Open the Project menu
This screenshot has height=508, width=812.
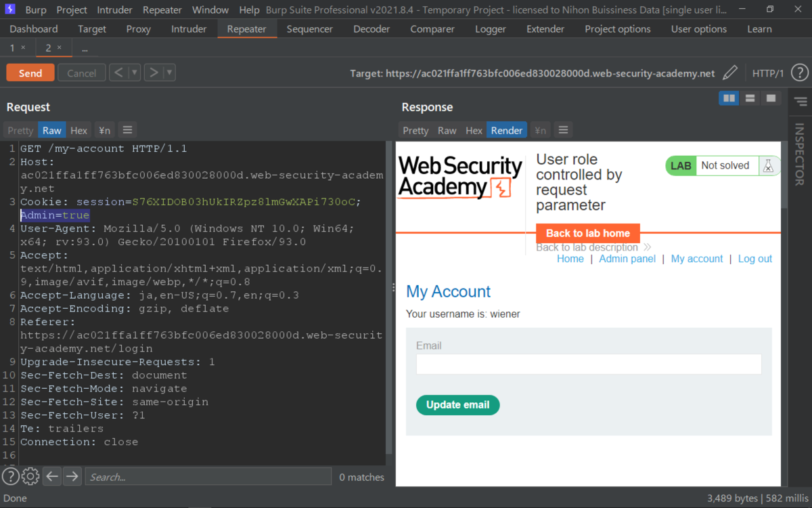coord(72,10)
